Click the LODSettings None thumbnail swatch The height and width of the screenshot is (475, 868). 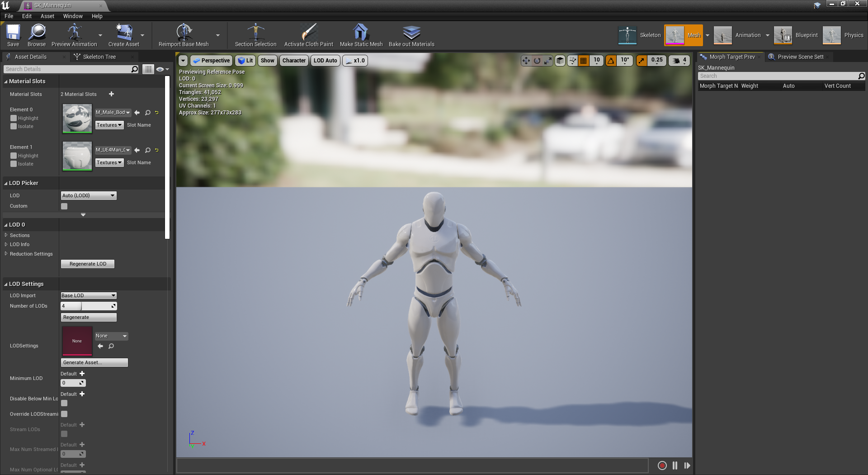pyautogui.click(x=77, y=341)
